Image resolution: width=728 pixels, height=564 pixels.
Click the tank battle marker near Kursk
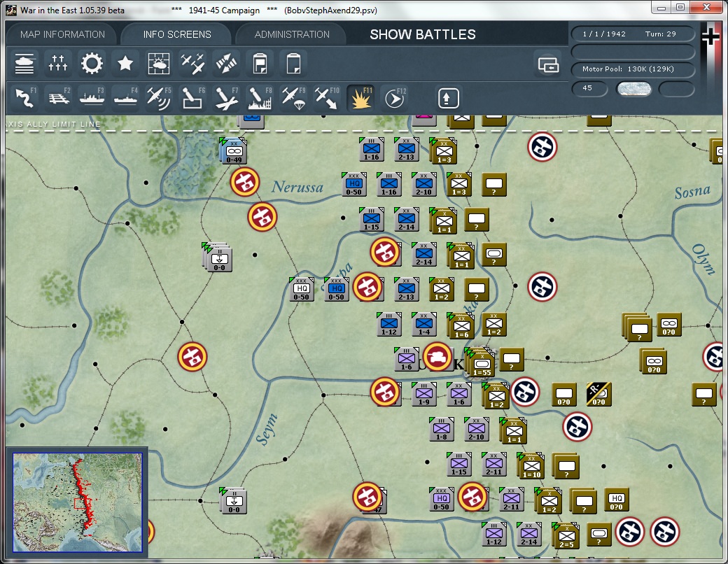[x=437, y=356]
